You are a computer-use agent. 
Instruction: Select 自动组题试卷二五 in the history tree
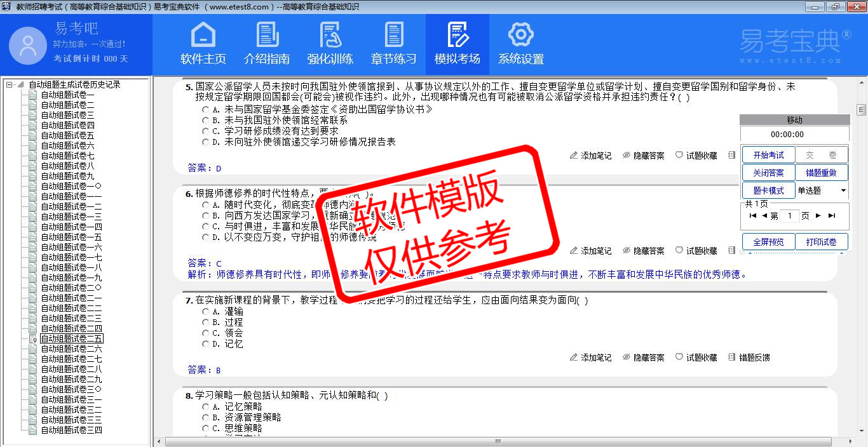pos(71,338)
